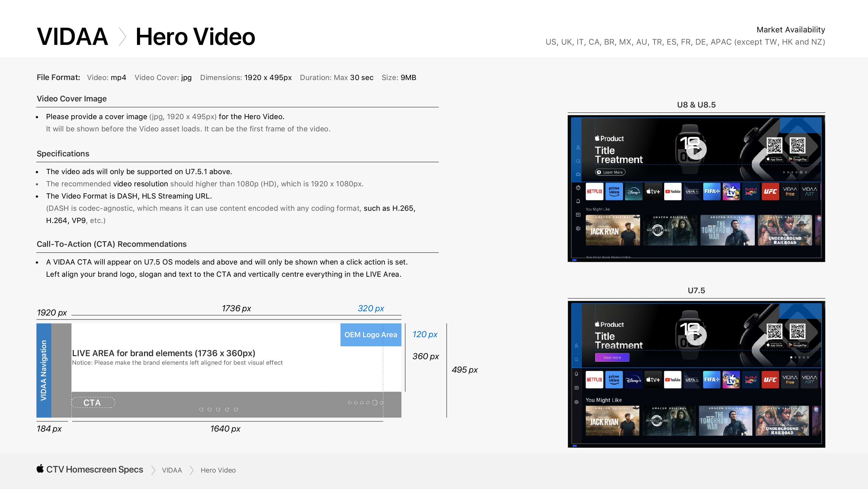Click search icon in U8 mockup sidebar
The height and width of the screenshot is (489, 868).
pyautogui.click(x=578, y=161)
